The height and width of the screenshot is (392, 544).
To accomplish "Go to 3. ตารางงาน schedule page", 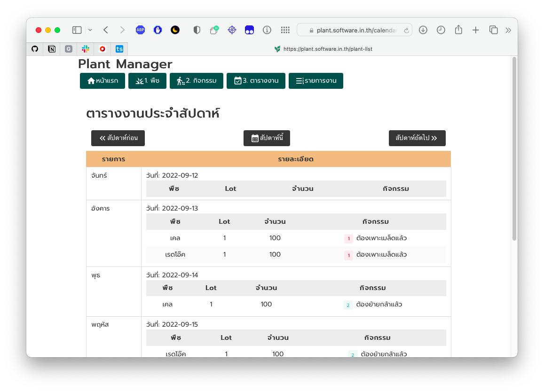I will pos(256,81).
